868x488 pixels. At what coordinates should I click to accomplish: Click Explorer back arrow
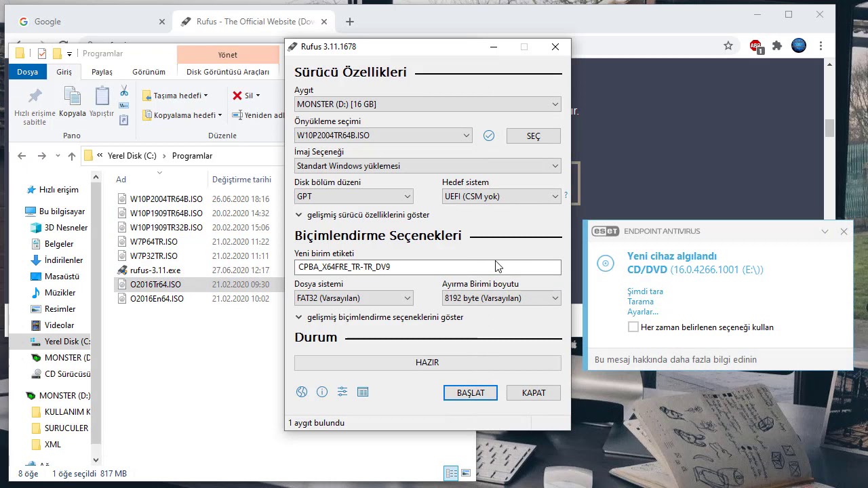[x=22, y=156]
